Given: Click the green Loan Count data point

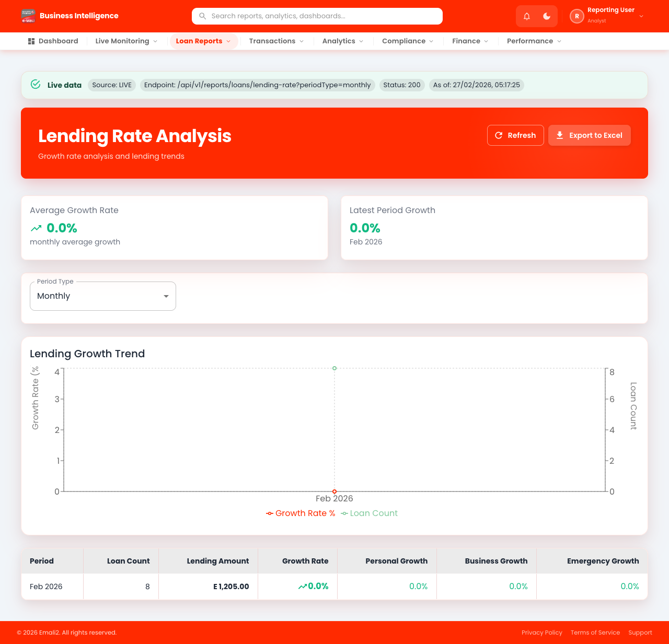Looking at the screenshot, I should [334, 368].
